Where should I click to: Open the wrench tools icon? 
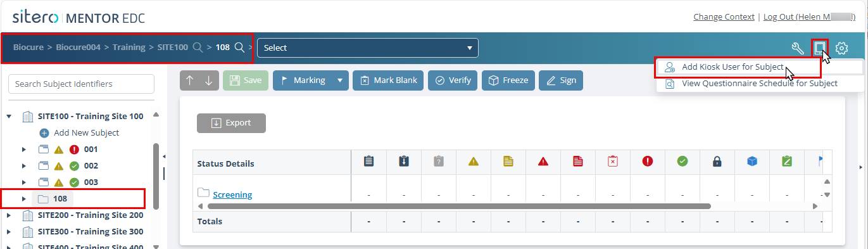pyautogui.click(x=798, y=48)
